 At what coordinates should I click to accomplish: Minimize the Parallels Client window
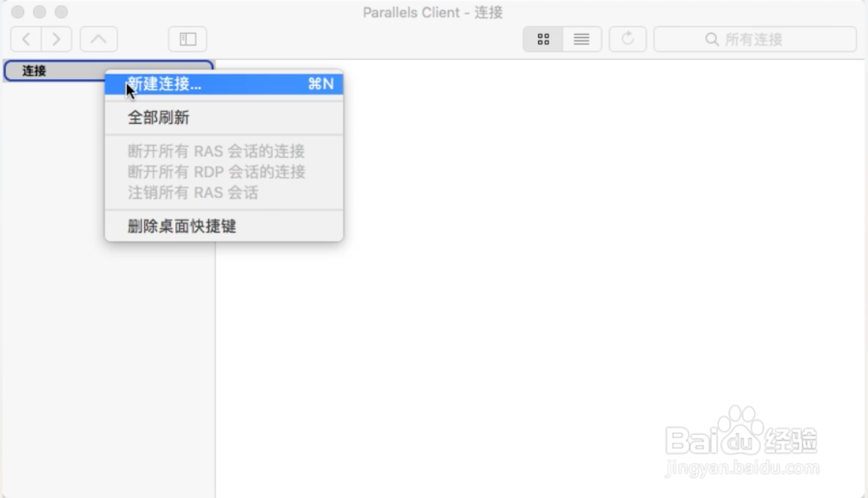pos(39,11)
